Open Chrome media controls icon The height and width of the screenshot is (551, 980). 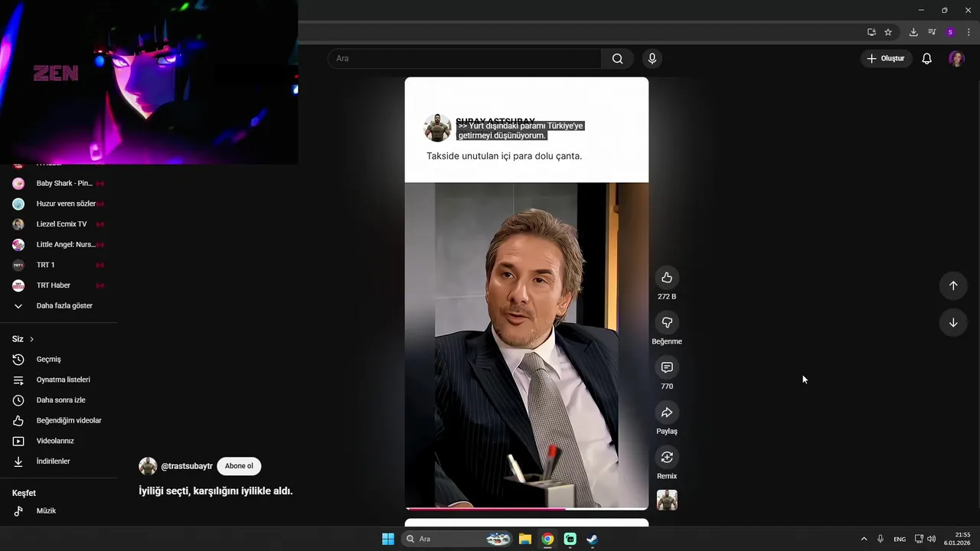932,32
